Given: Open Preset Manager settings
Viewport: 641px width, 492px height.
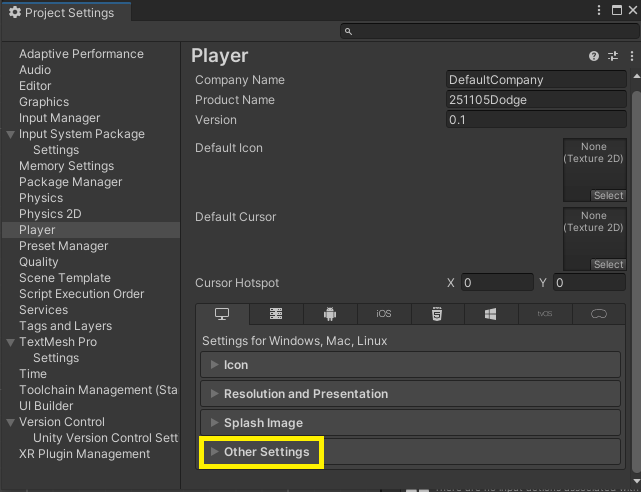Looking at the screenshot, I should (x=64, y=246).
